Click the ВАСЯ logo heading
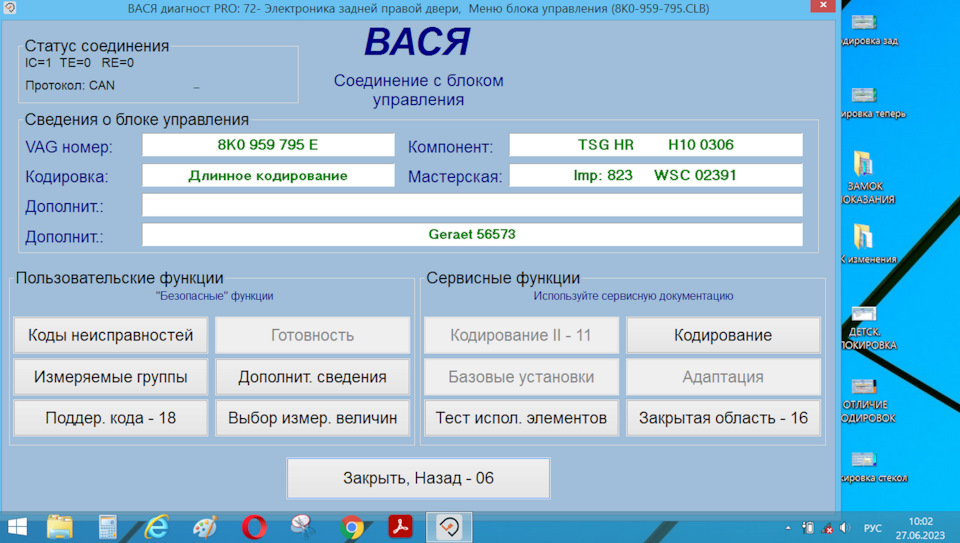The height and width of the screenshot is (543, 960). click(x=418, y=42)
